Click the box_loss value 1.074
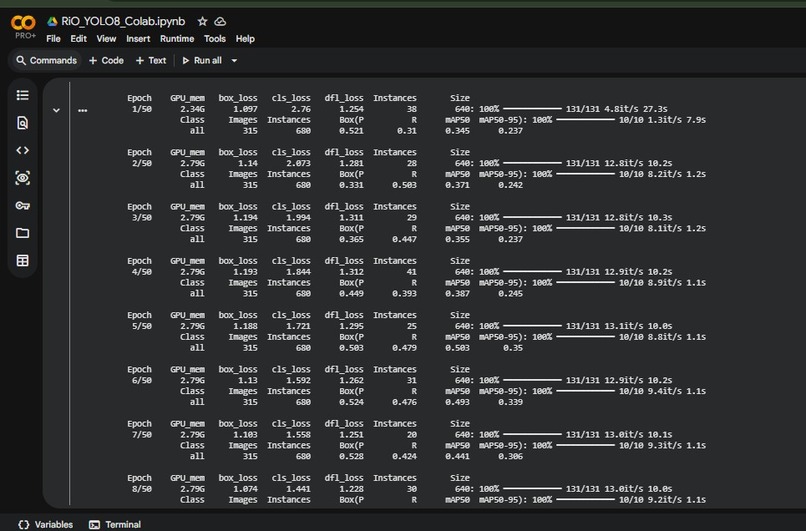This screenshot has width=806, height=531. pyautogui.click(x=245, y=489)
